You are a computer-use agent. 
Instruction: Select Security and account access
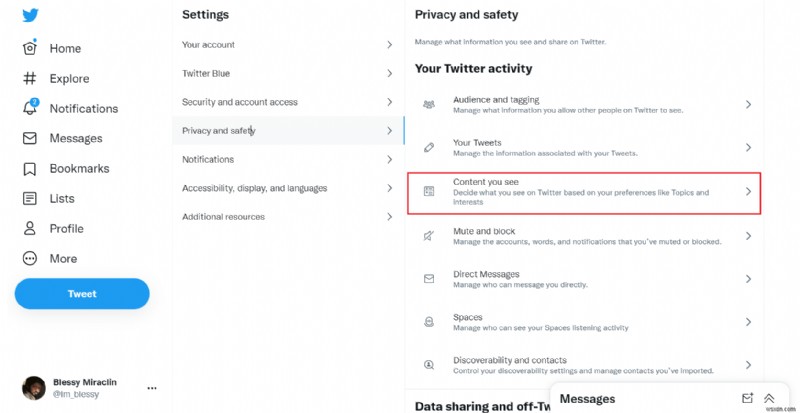coord(286,102)
